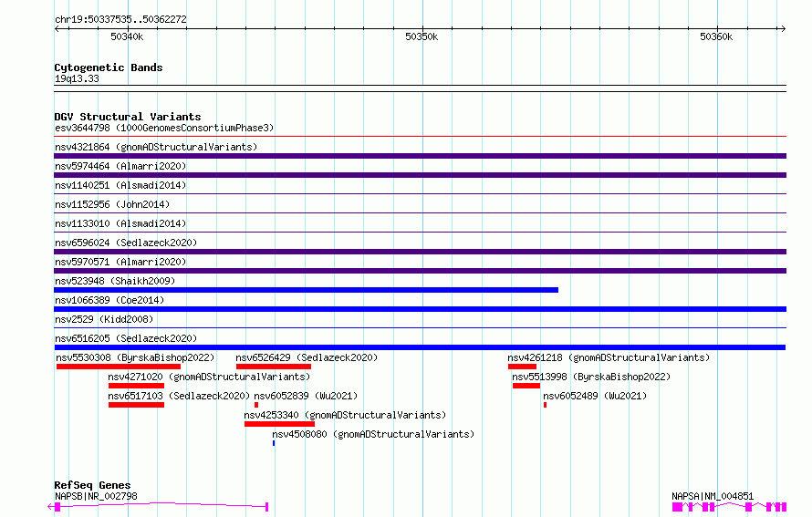Click the 50360k ruler tick label

(716, 36)
